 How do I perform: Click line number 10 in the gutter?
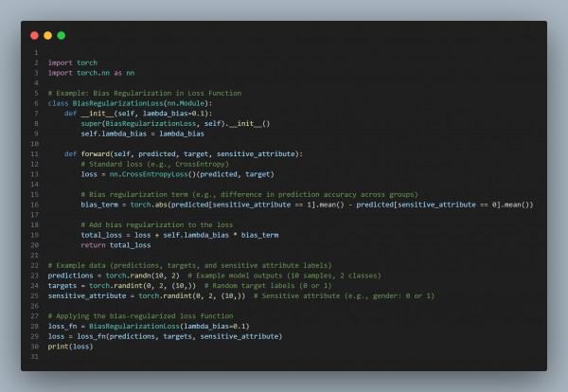(x=34, y=144)
